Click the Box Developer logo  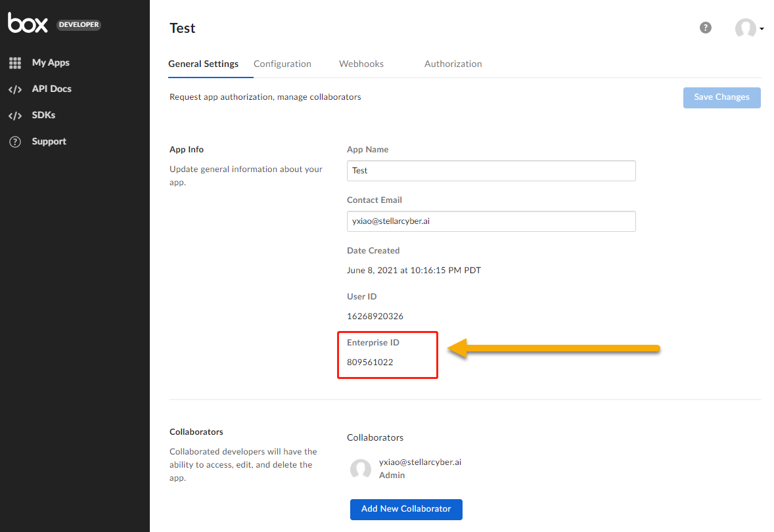point(54,23)
